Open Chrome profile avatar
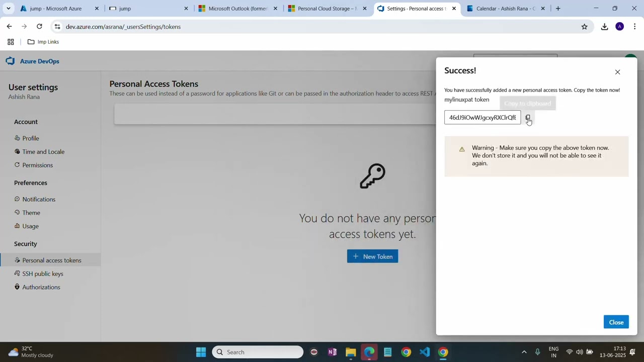The height and width of the screenshot is (362, 644). point(620,27)
